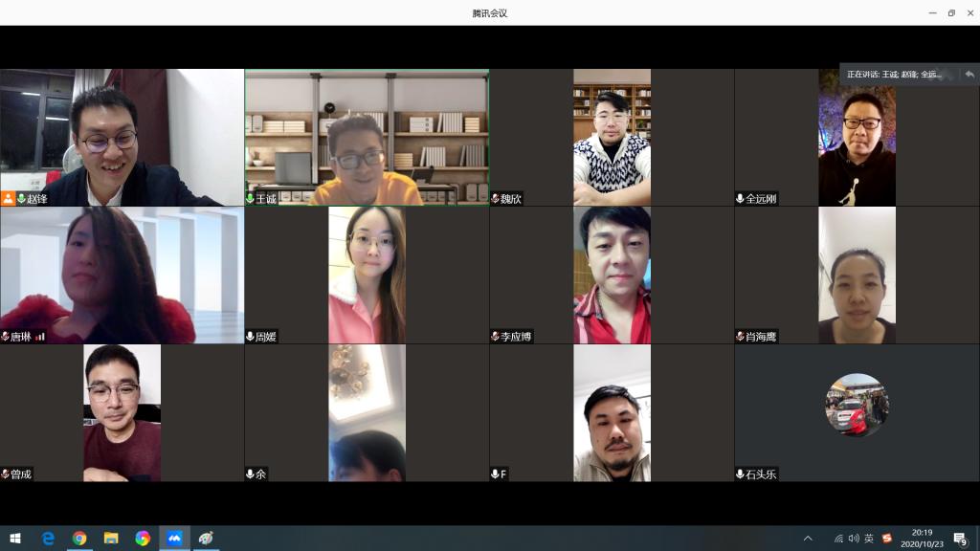Click the muted mic icon beside 肖海鹰
The image size is (980, 551).
click(x=740, y=337)
